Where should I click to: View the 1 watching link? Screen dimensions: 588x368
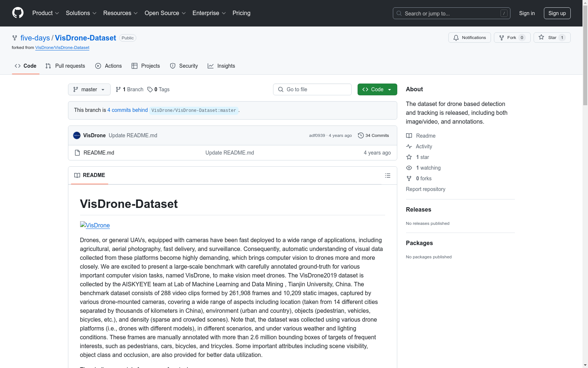[x=423, y=168]
